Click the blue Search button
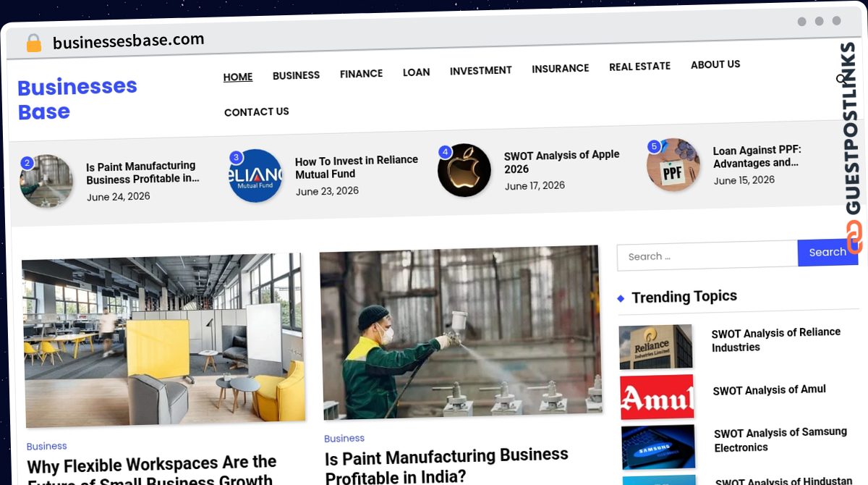Image resolution: width=868 pixels, height=485 pixels. point(827,252)
